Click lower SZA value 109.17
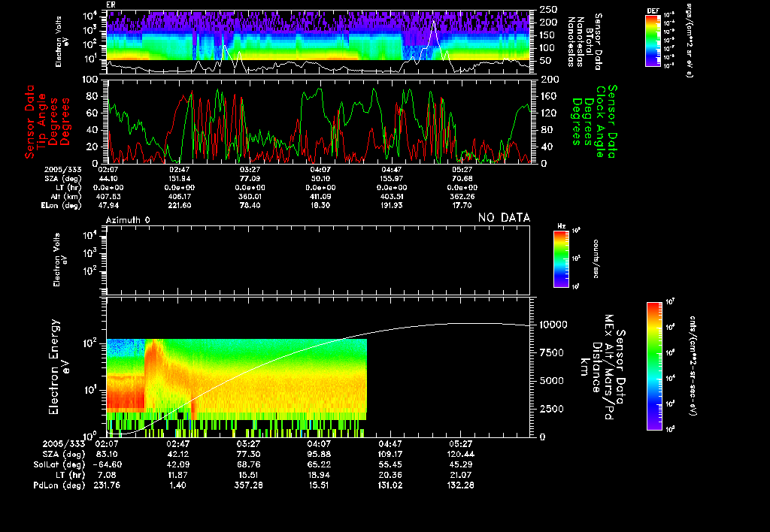Screen dimensions: 770x532 (x=390, y=454)
